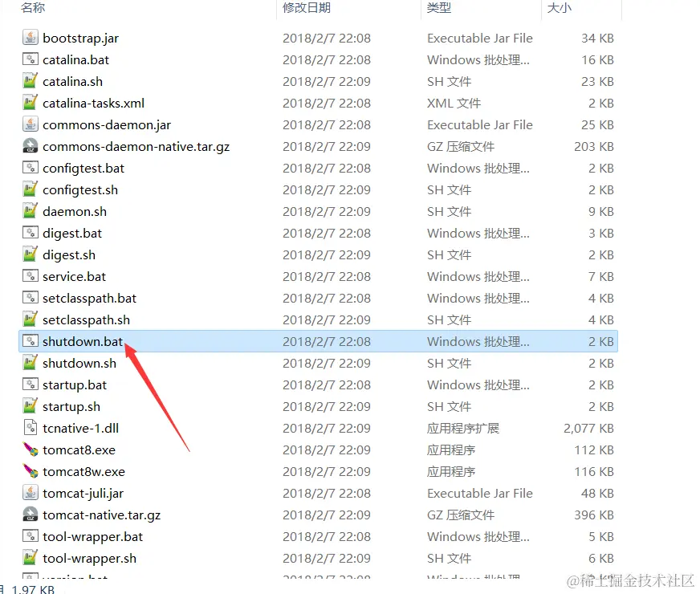Click the 2,077 KB size value
This screenshot has width=700, height=594.
588,429
